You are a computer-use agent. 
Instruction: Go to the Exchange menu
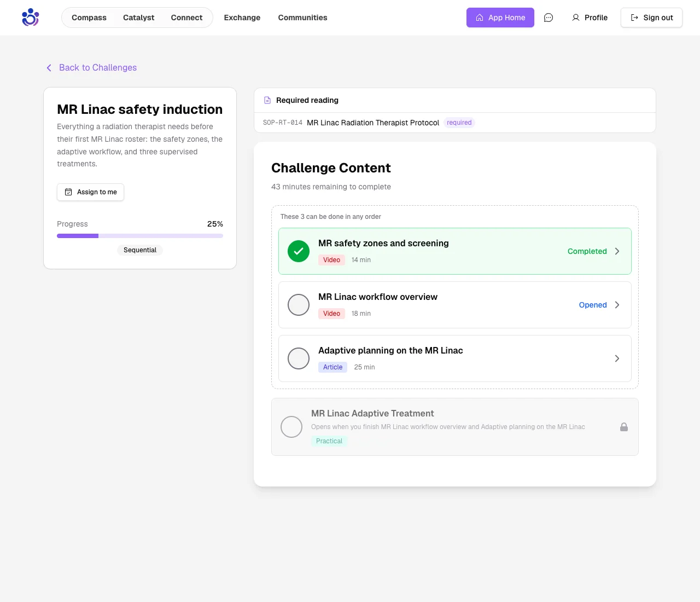[x=242, y=18]
